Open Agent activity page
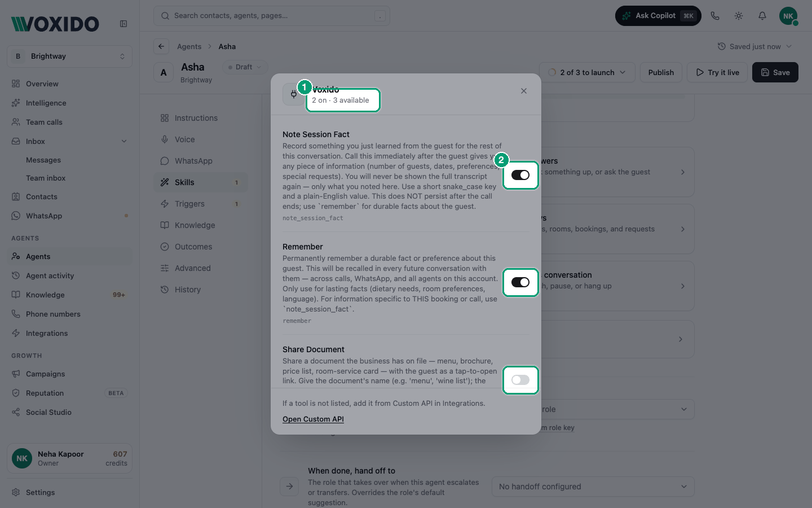The width and height of the screenshot is (812, 508). [70, 275]
